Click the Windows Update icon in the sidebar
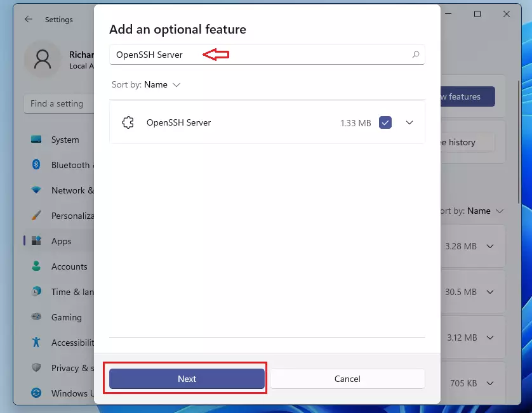The image size is (532, 413). (x=36, y=393)
